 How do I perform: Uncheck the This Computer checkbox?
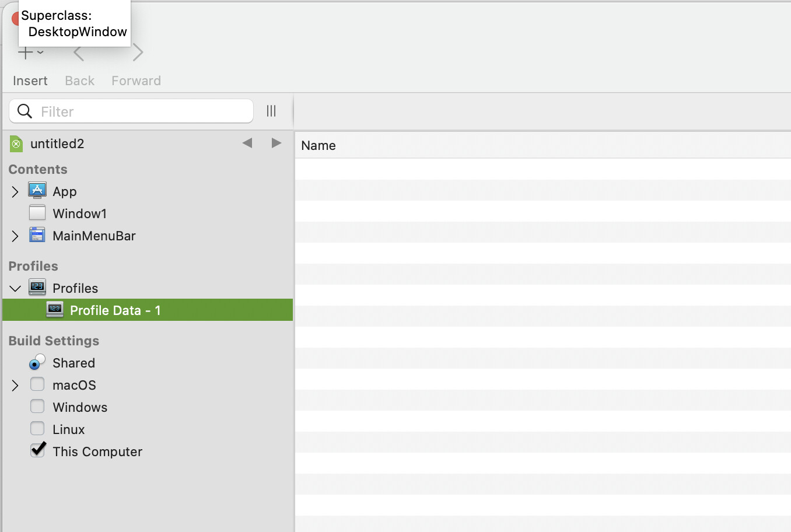coord(37,450)
